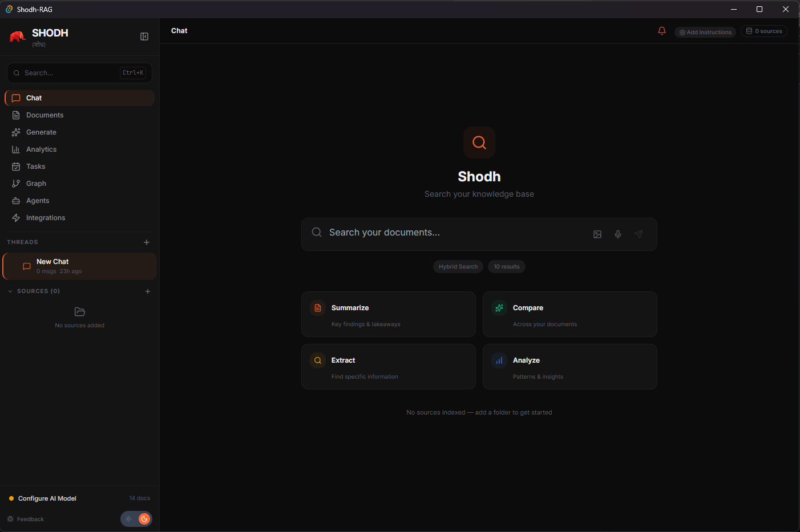Toggle the Hybrid Search mode chip
The height and width of the screenshot is (532, 800).
[x=458, y=267]
